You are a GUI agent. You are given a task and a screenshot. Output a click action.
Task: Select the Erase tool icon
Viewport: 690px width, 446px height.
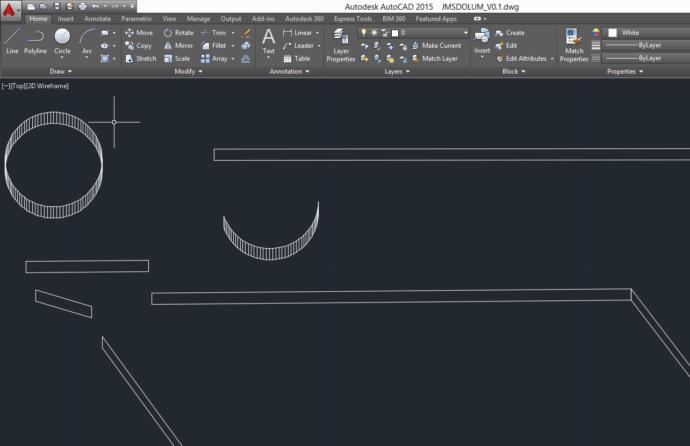point(246,33)
